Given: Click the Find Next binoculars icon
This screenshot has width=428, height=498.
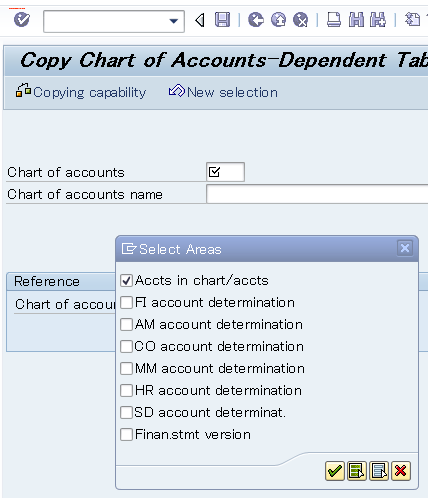Looking at the screenshot, I should (x=378, y=20).
